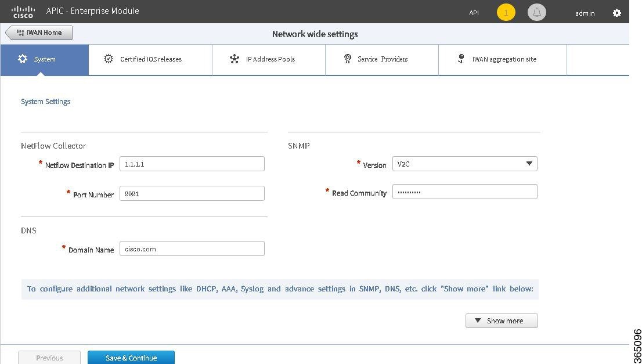Focus the Netflow Destination IP field
Viewport: 642px width, 364px height.
192,164
